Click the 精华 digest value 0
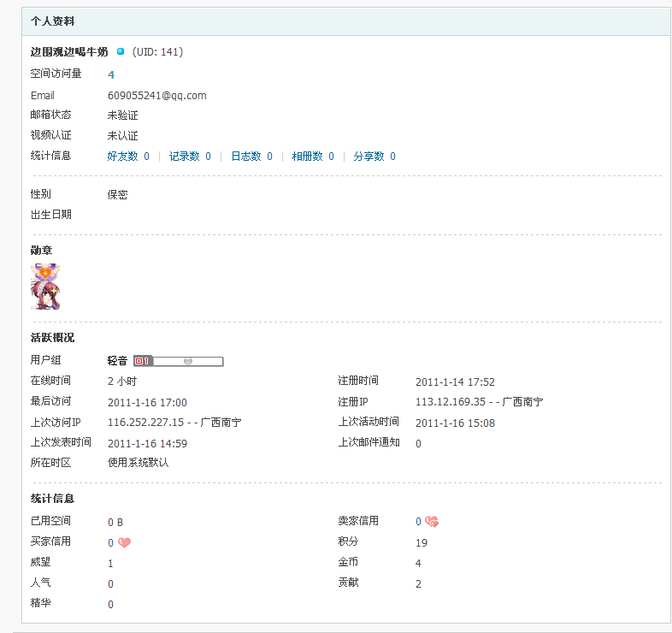Screen dimensions: 672x633 [x=110, y=604]
